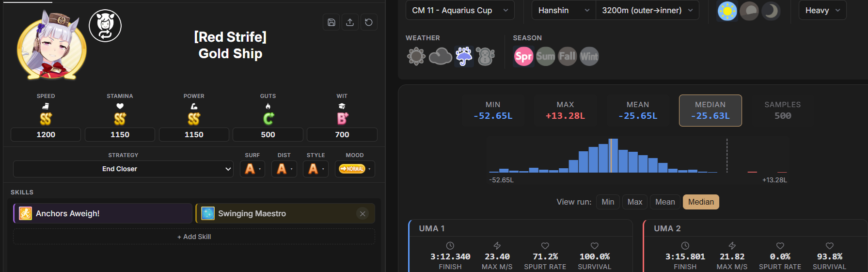Click UMA 1 finish time clock icon
Image resolution: width=868 pixels, height=272 pixels.
click(450, 246)
